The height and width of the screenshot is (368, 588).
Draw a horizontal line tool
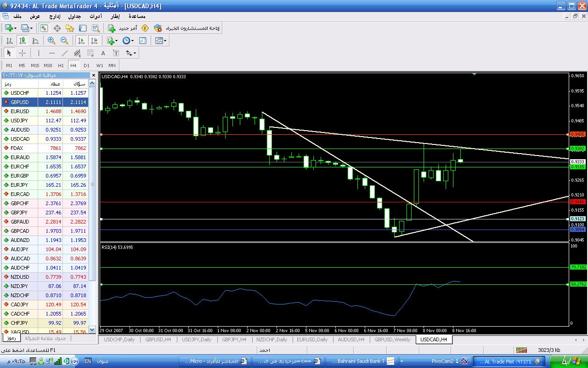(x=51, y=53)
